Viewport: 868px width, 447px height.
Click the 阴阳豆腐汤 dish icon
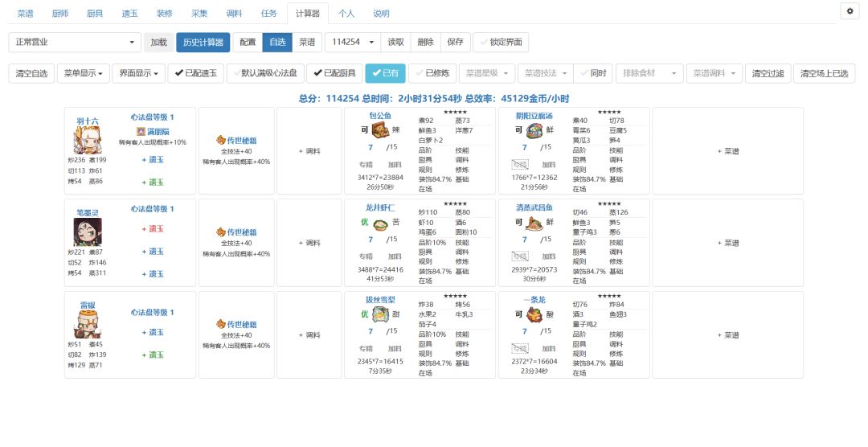click(534, 131)
